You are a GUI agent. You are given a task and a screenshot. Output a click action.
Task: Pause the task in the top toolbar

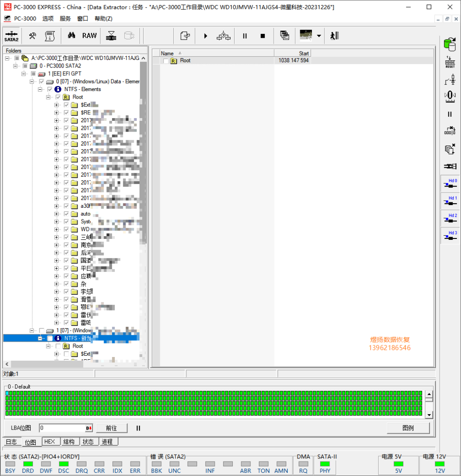click(244, 36)
